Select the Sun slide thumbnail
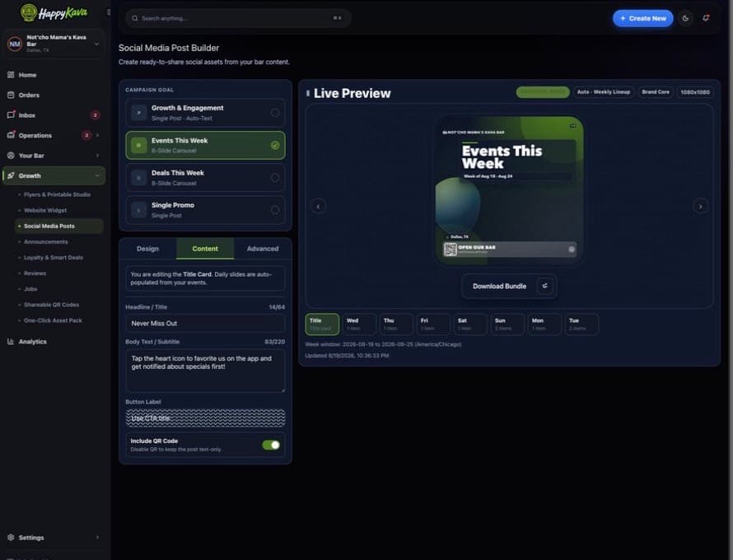 [507, 324]
